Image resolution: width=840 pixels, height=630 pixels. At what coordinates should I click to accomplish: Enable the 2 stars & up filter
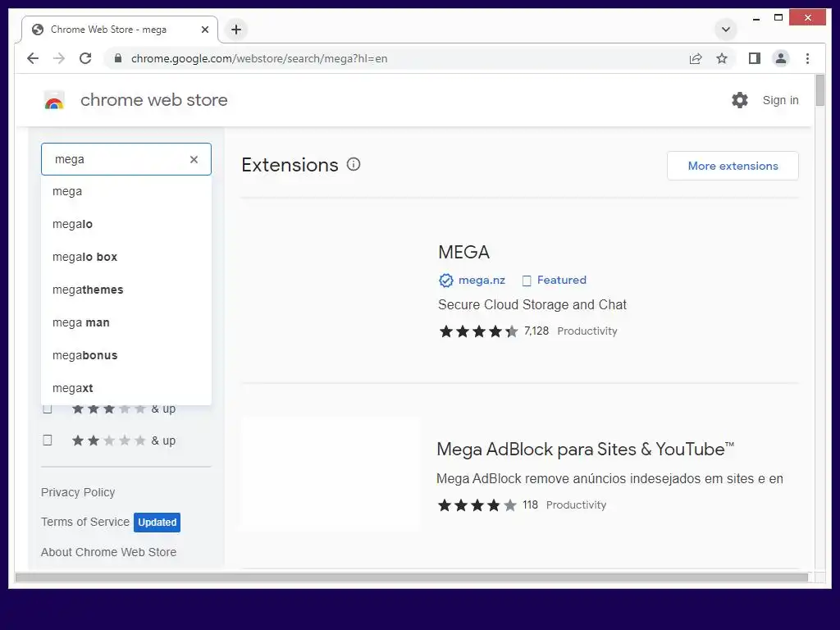[x=47, y=441]
